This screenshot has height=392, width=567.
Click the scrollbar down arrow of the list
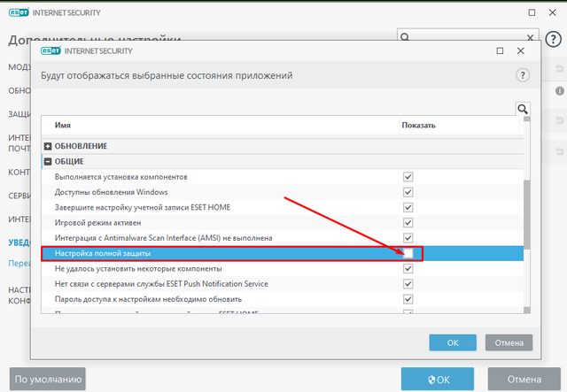527,310
